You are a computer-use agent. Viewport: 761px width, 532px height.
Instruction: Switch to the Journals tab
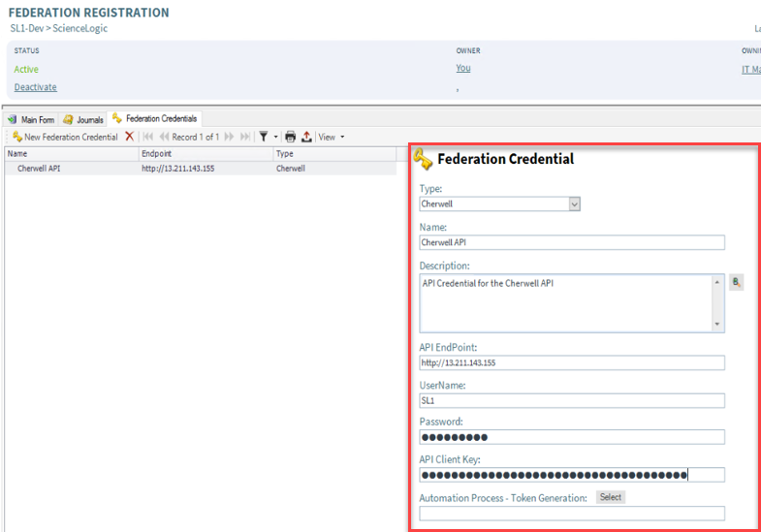click(x=83, y=119)
